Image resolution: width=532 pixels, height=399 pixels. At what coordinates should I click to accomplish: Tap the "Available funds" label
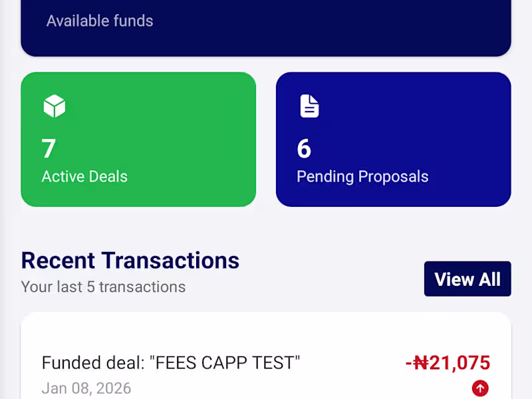pos(100,21)
